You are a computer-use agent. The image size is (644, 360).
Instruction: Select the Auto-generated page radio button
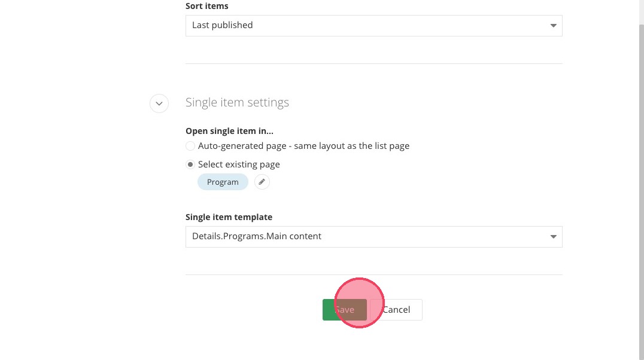pyautogui.click(x=190, y=146)
